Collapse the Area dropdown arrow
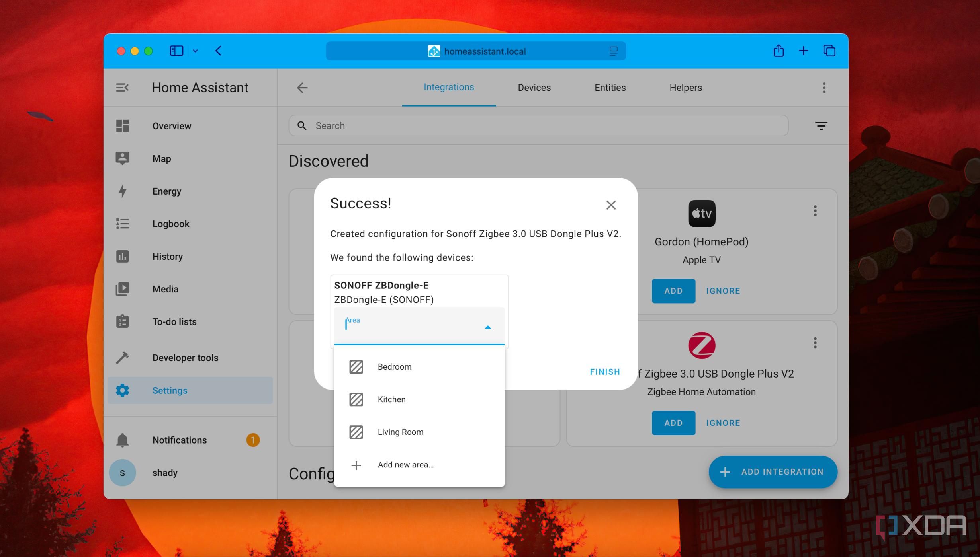980x557 pixels. [488, 327]
